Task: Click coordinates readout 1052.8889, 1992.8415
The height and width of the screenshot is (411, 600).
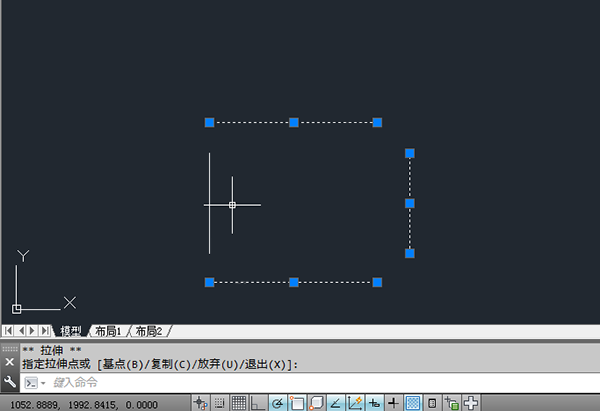Action: [x=84, y=404]
